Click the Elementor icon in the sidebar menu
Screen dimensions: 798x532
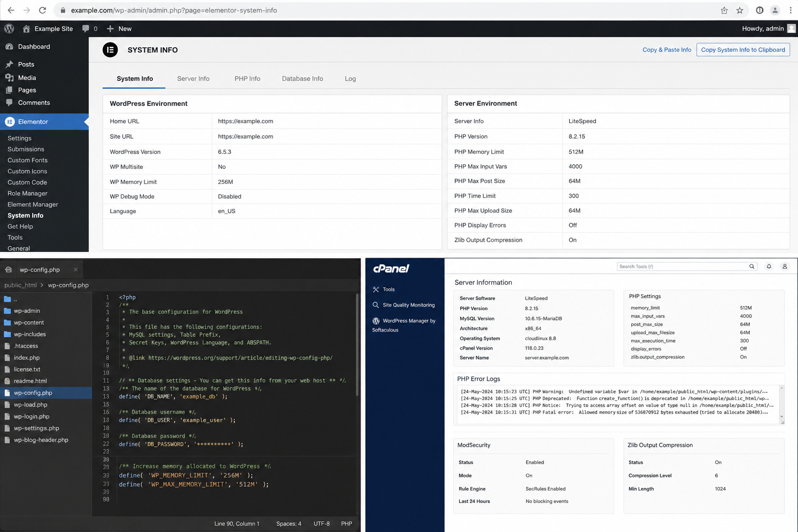point(9,122)
